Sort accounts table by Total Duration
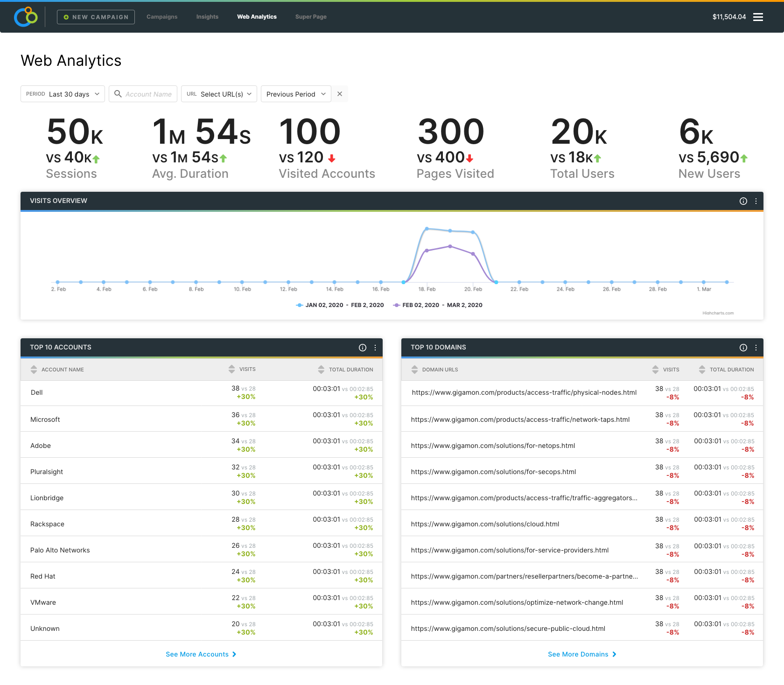Screen dimensions: 784x685 coord(321,370)
